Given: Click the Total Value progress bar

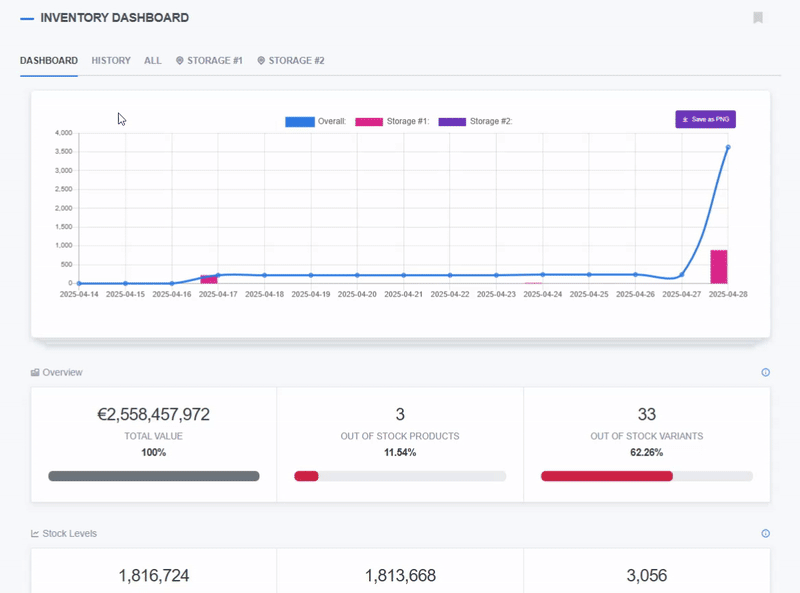Looking at the screenshot, I should (154, 476).
